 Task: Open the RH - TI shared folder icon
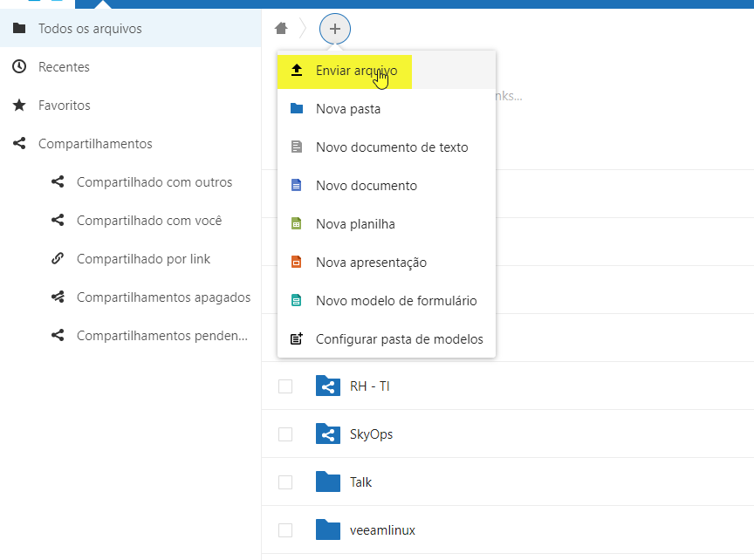click(x=328, y=386)
